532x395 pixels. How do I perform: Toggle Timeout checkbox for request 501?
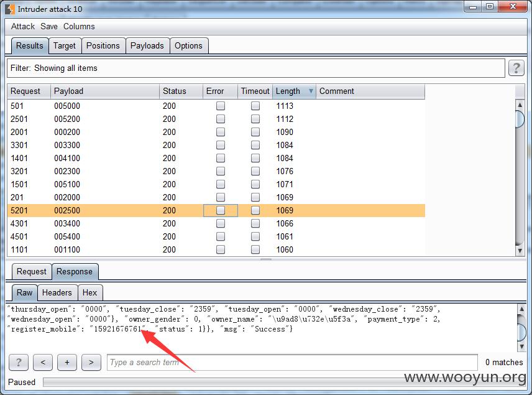coord(255,106)
